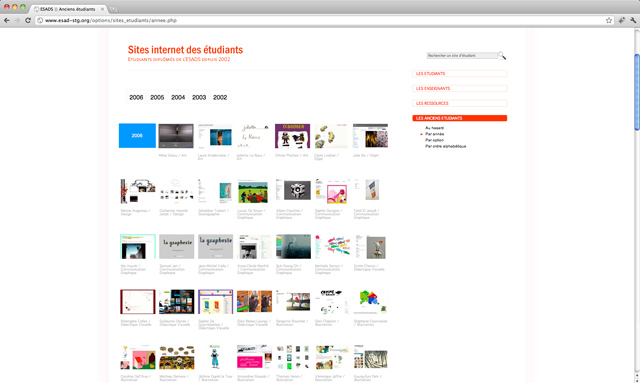Viewport: 640px width, 383px height.
Task: Open the LES ENSEIGNANTS menu section
Action: (460, 88)
